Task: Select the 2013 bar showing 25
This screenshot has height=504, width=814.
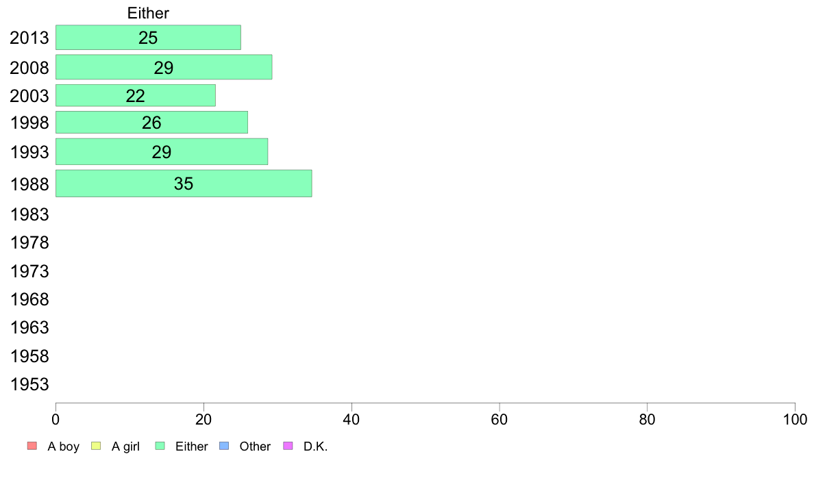Action: (x=148, y=38)
